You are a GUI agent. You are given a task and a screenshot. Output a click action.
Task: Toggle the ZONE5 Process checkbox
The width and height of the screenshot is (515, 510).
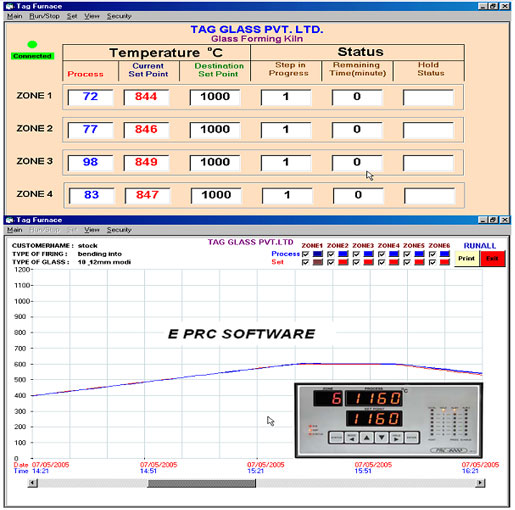pyautogui.click(x=407, y=254)
